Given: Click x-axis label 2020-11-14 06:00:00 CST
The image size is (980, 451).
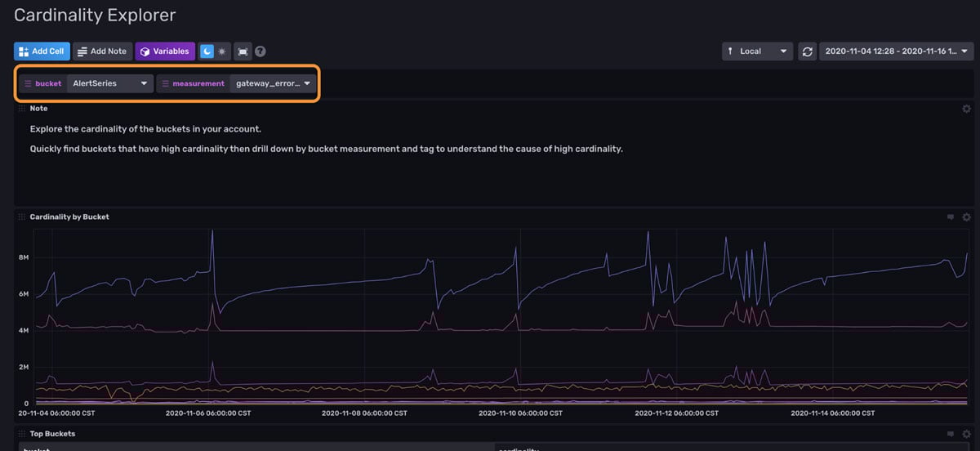Looking at the screenshot, I should point(833,413).
